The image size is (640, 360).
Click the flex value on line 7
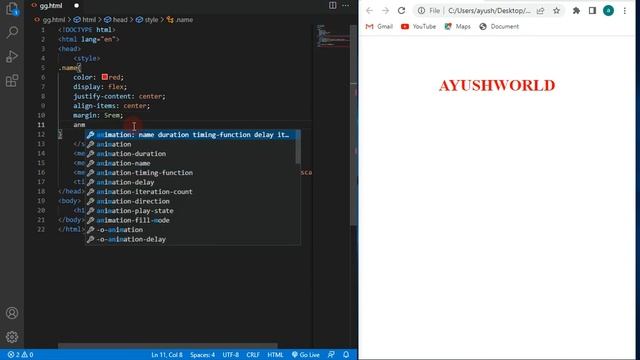coord(116,87)
